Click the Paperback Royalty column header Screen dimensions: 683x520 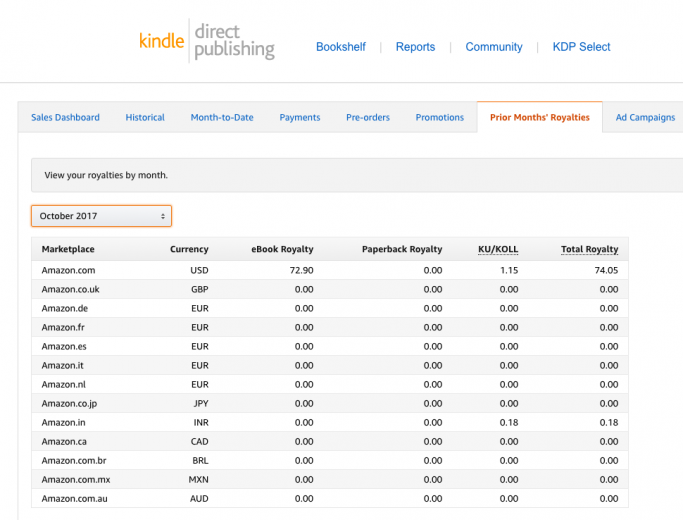(402, 249)
